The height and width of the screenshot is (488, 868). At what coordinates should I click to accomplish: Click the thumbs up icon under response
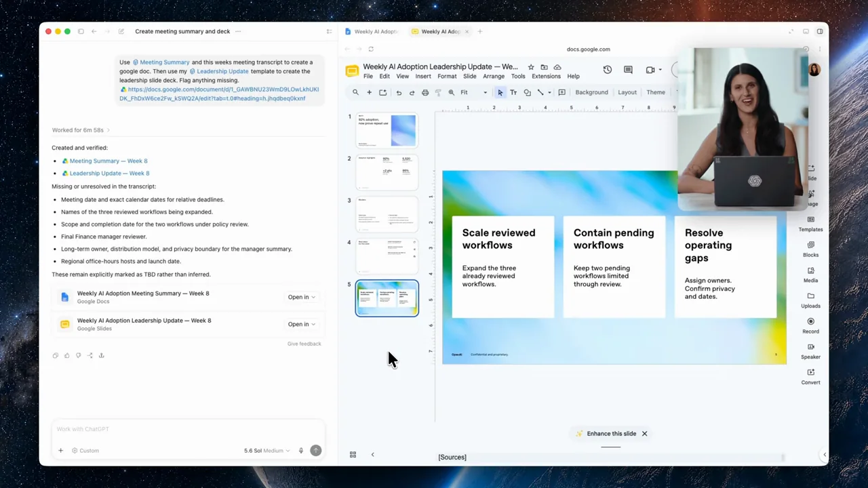click(66, 355)
